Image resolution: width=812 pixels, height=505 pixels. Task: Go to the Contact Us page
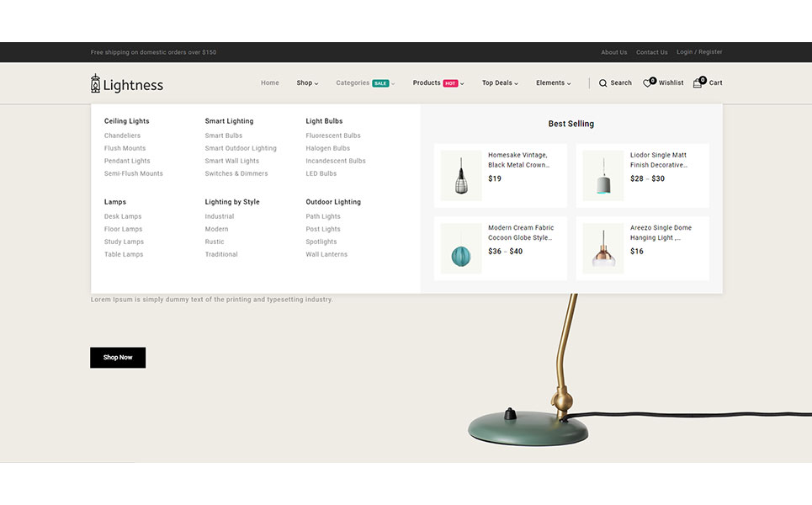click(651, 52)
